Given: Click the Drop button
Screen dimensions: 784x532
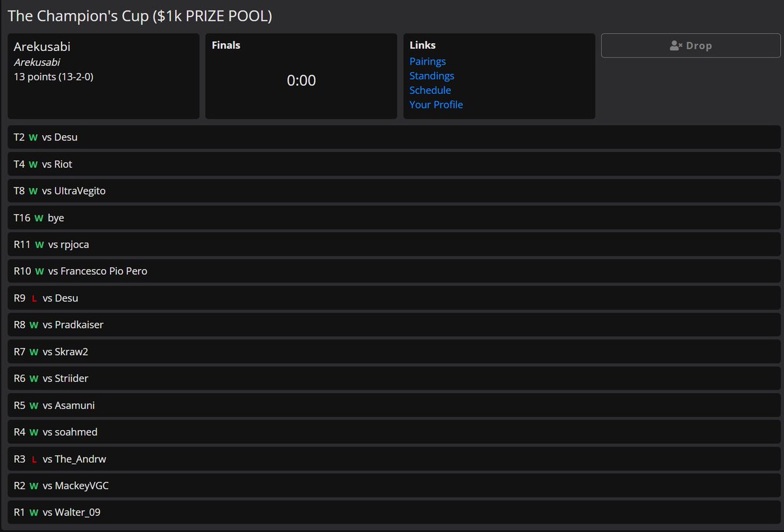Looking at the screenshot, I should (691, 46).
